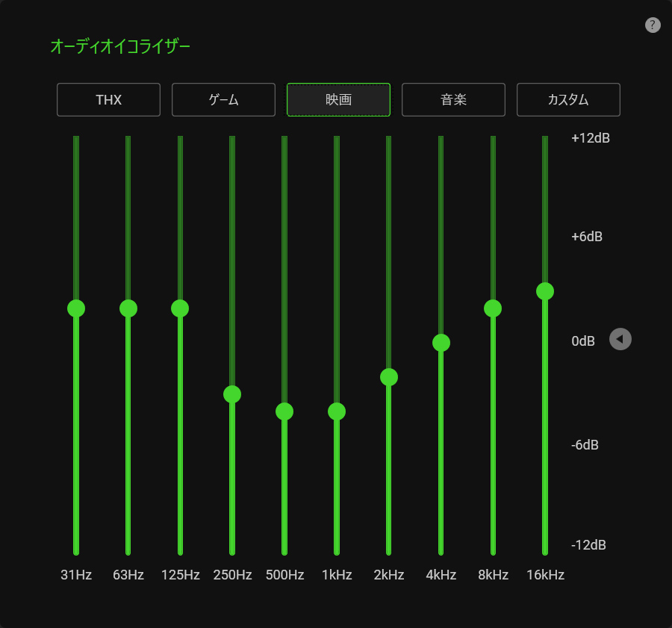
Task: Click the 2kHz slider handle
Action: (389, 377)
